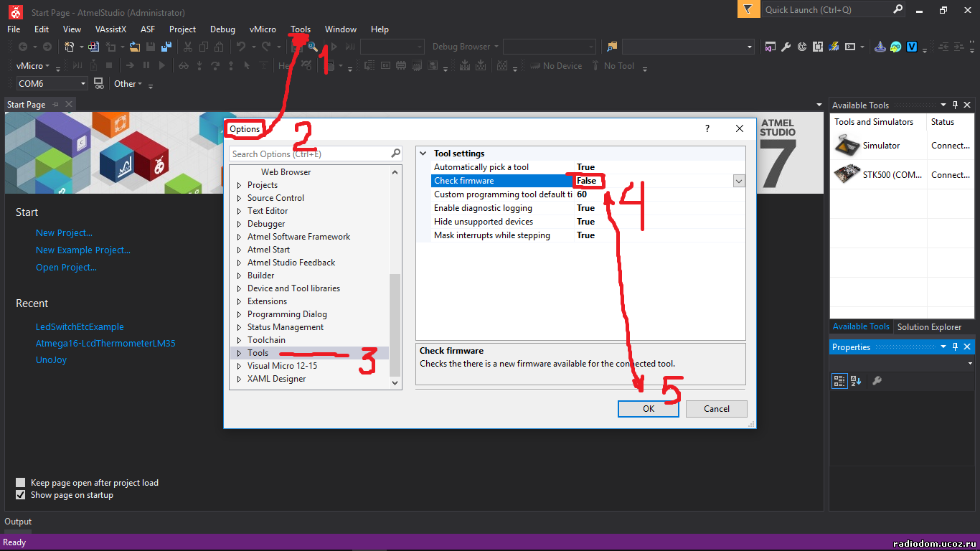Screen dimensions: 980x551
Task: Open the File menu
Action: pos(14,29)
